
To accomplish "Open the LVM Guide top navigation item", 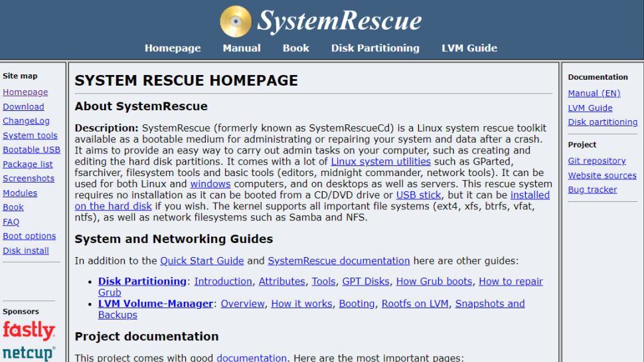I will click(x=469, y=48).
